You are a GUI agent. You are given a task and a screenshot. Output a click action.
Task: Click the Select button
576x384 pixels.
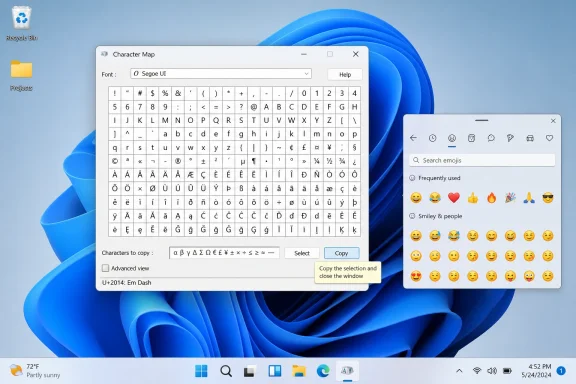[302, 253]
